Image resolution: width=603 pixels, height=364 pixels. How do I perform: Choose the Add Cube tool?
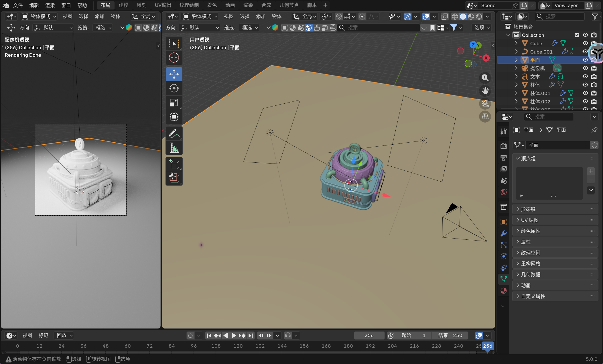tap(174, 164)
